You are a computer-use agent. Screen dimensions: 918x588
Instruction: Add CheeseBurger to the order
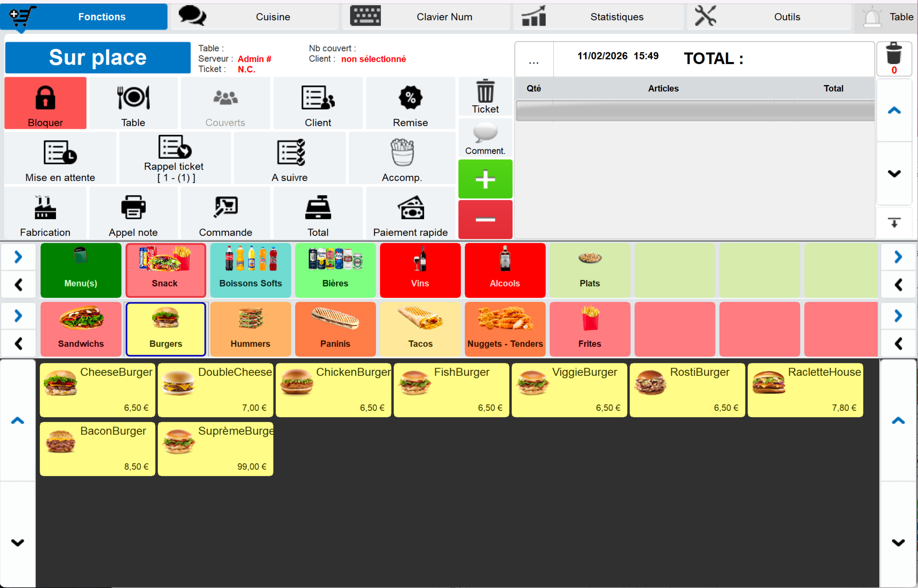point(97,389)
